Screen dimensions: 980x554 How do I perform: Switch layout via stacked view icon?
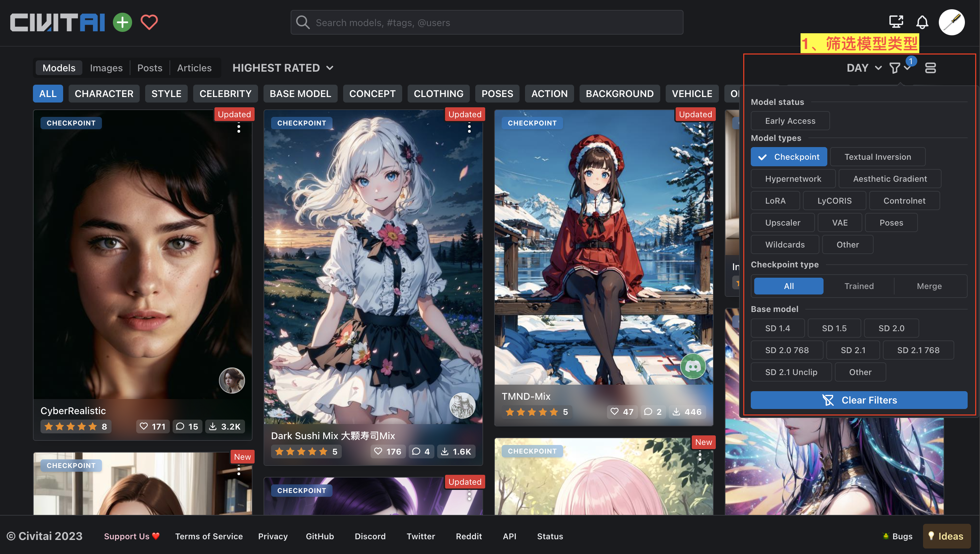(x=930, y=68)
